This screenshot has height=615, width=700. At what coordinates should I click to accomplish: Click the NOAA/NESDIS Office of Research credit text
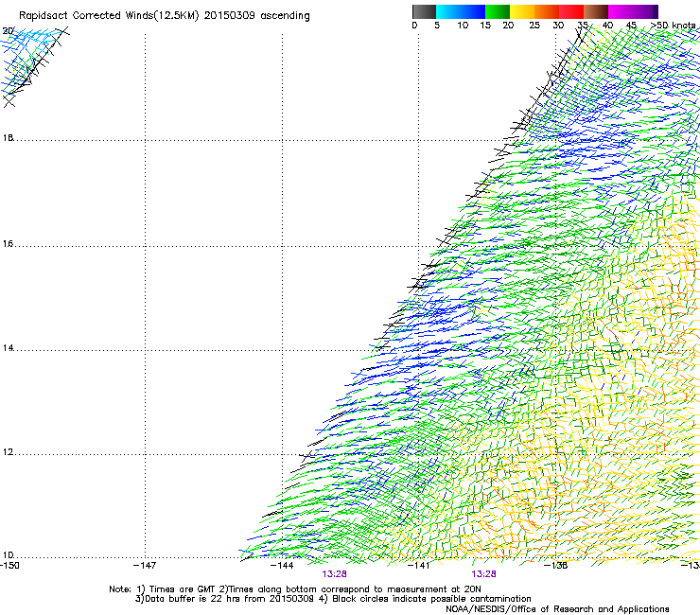[x=557, y=609]
